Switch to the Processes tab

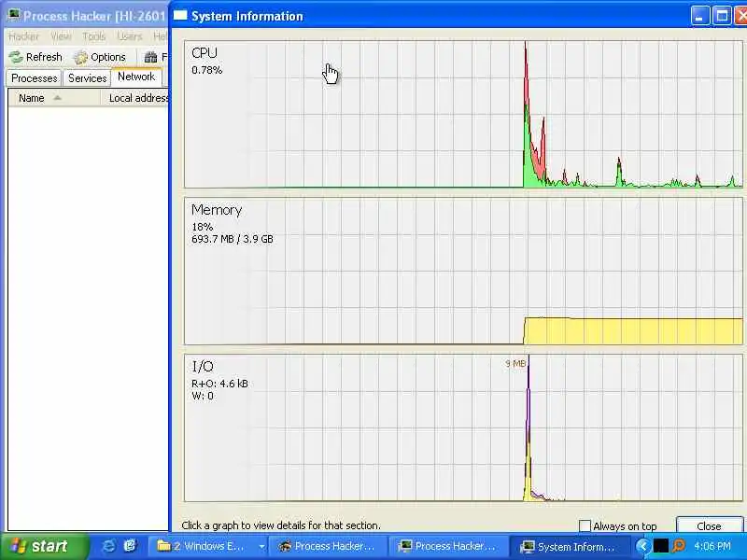tap(34, 78)
